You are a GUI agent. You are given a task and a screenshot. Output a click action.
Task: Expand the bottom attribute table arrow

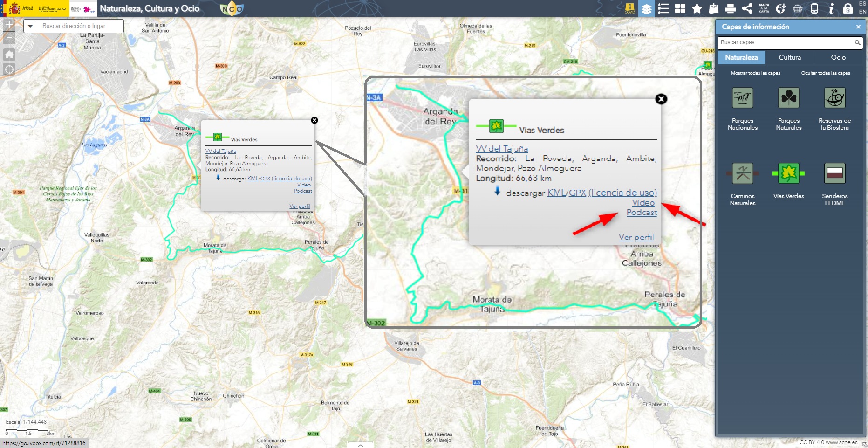(360, 445)
